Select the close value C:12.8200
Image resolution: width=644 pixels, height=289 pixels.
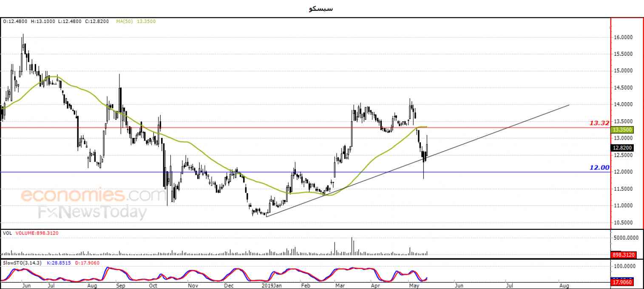pyautogui.click(x=97, y=21)
